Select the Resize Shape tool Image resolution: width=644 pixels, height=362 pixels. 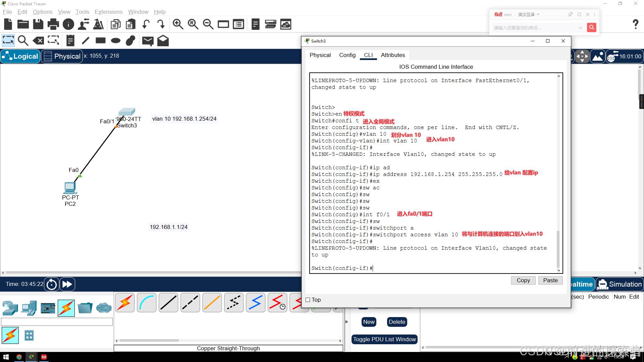[53, 41]
